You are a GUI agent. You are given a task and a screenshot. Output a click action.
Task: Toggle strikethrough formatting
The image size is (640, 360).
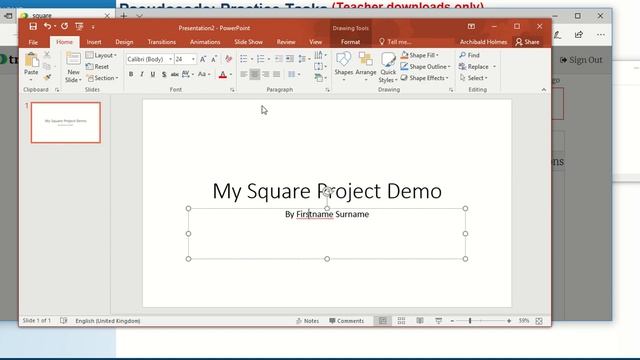(175, 74)
